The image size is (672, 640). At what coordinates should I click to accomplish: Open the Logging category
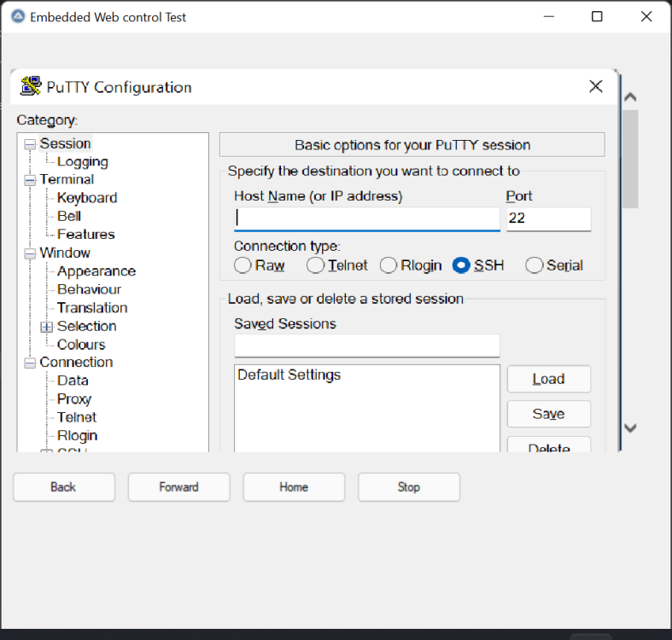click(83, 161)
